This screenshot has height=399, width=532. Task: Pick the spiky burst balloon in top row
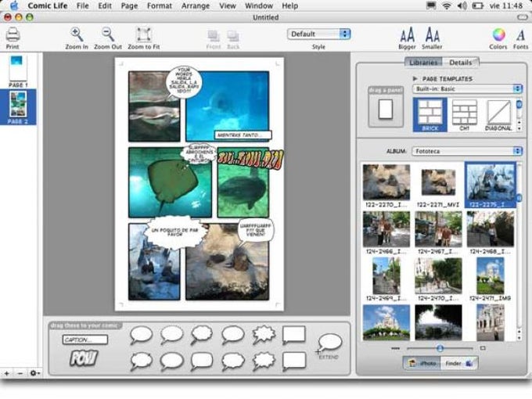[264, 335]
